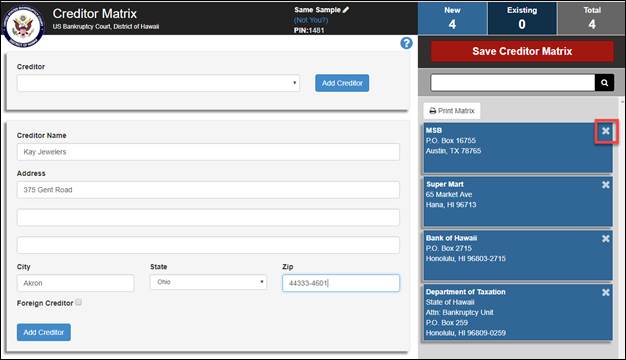Remove Bank of Hawaii with X icon
Screen dimensions: 626x360
coord(606,239)
